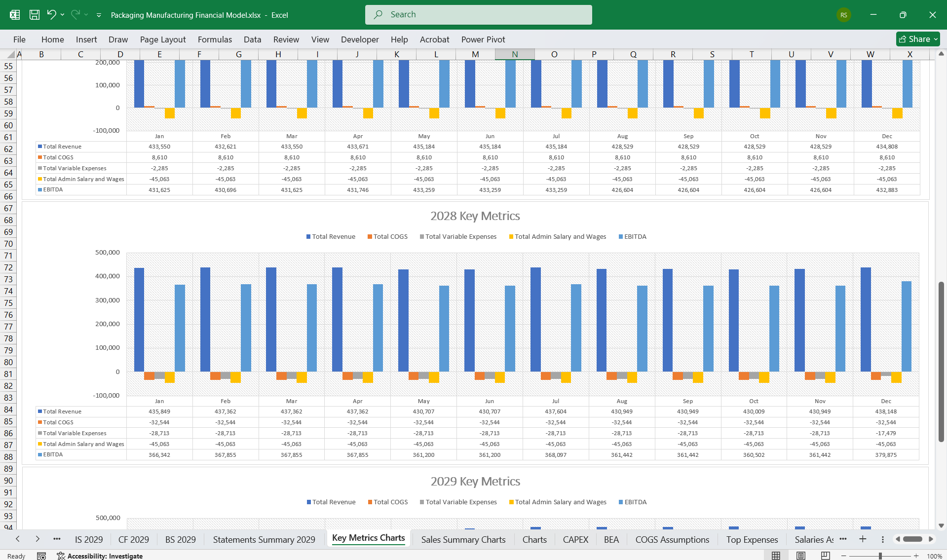This screenshot has width=947, height=560.
Task: Open the Charts sheet tab
Action: [x=534, y=540]
